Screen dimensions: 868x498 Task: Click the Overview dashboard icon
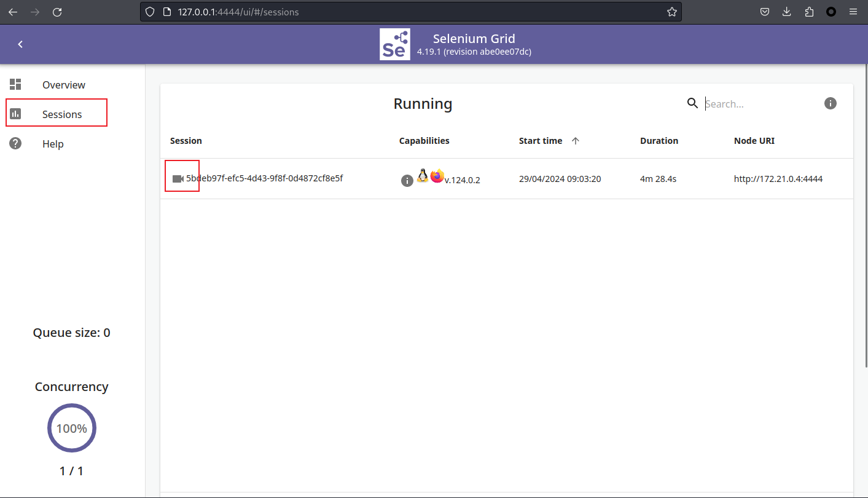pyautogui.click(x=15, y=84)
